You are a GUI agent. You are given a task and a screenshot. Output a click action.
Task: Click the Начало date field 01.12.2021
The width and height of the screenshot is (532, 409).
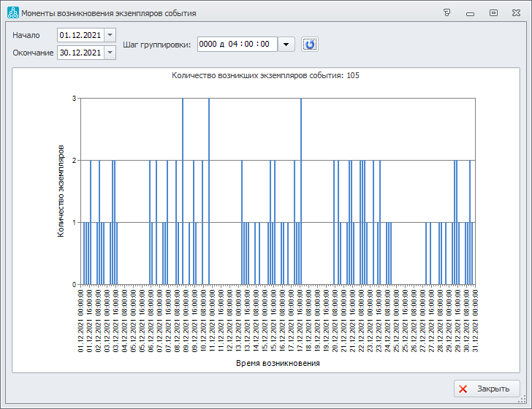[x=80, y=35]
